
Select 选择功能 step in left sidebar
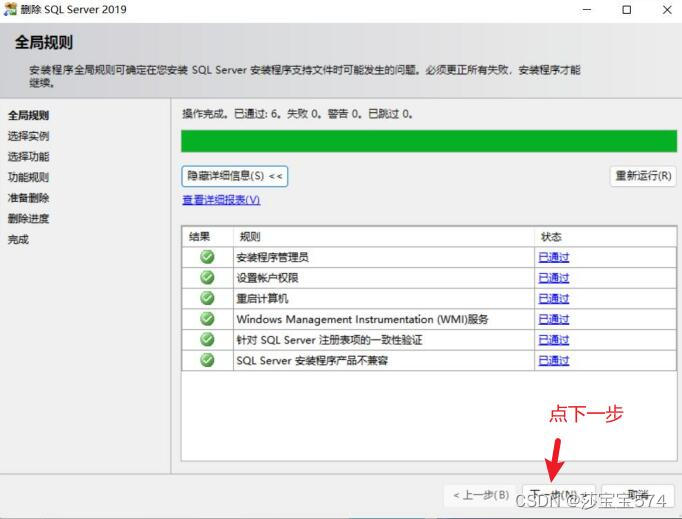click(28, 157)
